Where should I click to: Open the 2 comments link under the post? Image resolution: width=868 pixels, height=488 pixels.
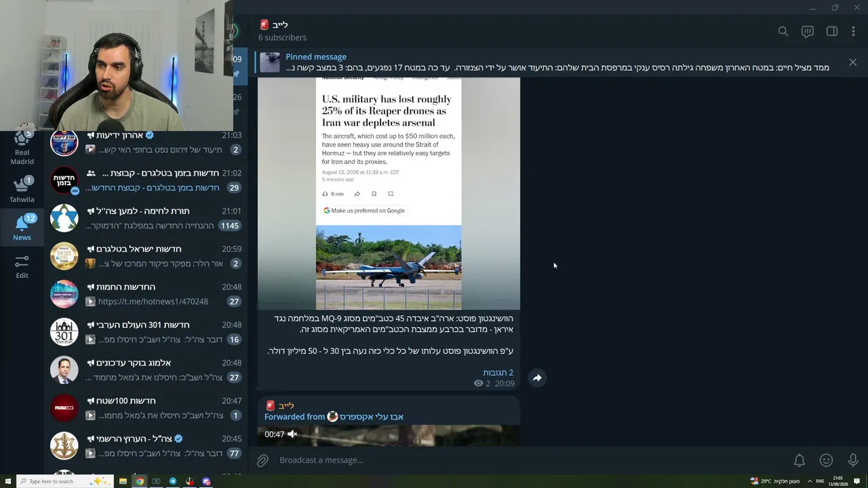[x=498, y=373]
